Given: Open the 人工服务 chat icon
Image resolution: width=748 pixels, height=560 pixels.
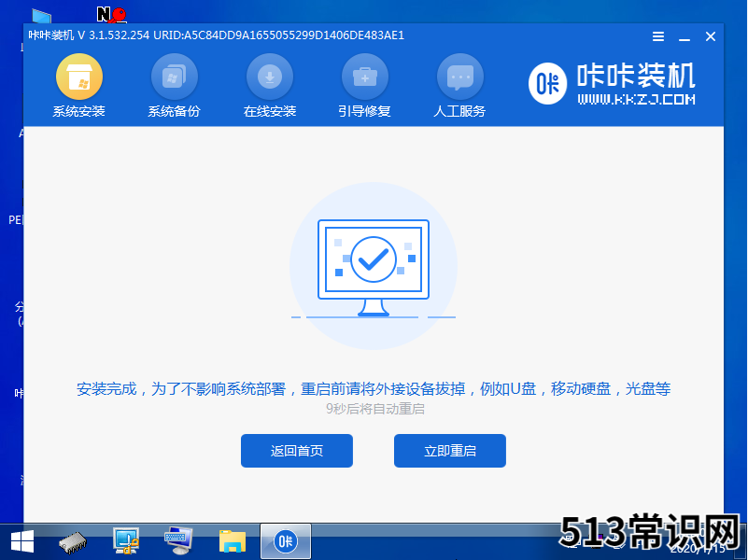Looking at the screenshot, I should [x=459, y=77].
